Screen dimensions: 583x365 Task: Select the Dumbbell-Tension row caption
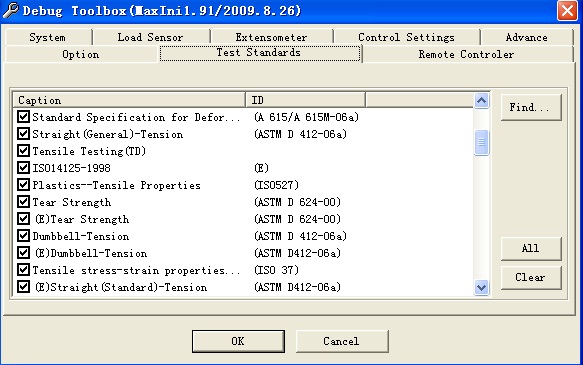click(81, 236)
